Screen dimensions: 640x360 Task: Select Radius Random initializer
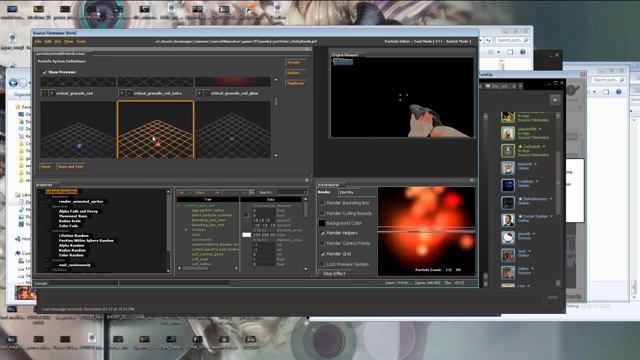(73, 251)
